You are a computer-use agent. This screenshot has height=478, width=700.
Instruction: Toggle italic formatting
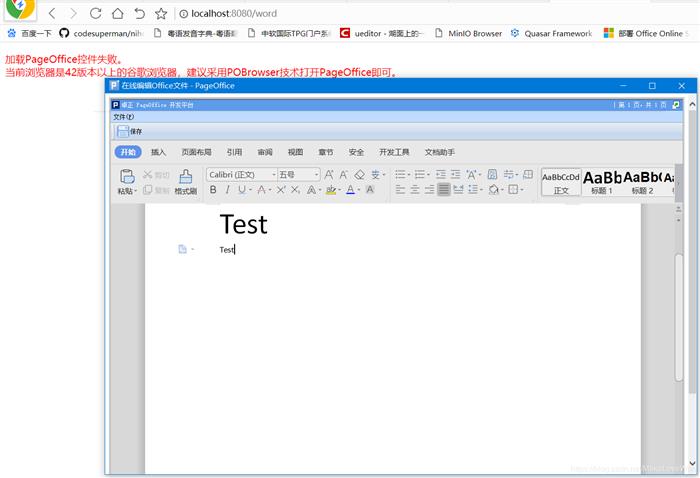[227, 190]
